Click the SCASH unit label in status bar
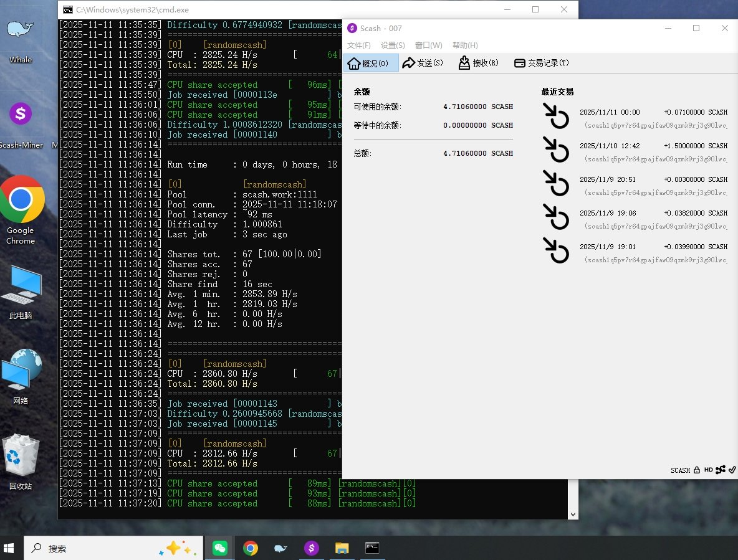The width and height of the screenshot is (738, 560). [680, 470]
